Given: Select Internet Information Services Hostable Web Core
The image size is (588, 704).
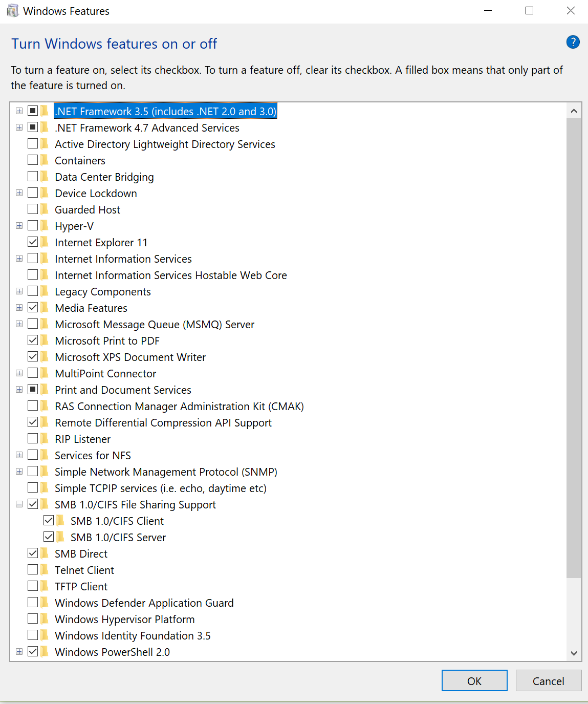Looking at the screenshot, I should point(171,275).
